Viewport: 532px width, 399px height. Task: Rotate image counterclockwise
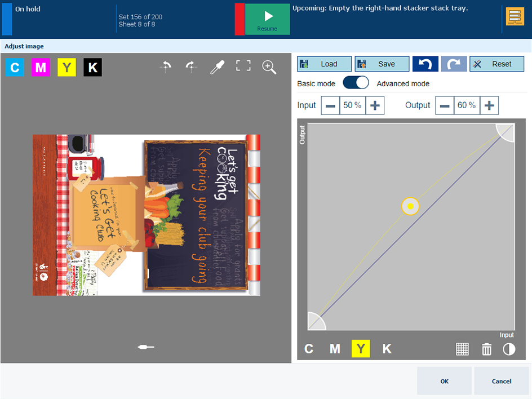[x=166, y=67]
